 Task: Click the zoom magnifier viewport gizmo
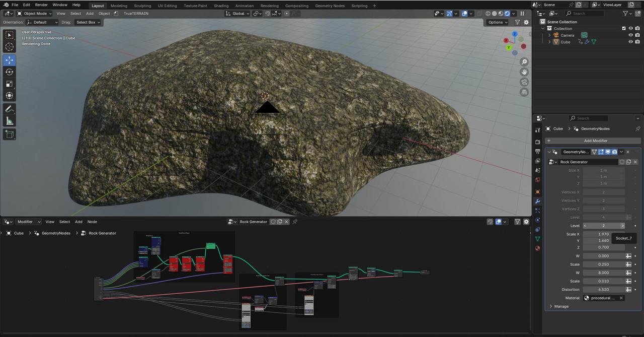(524, 62)
